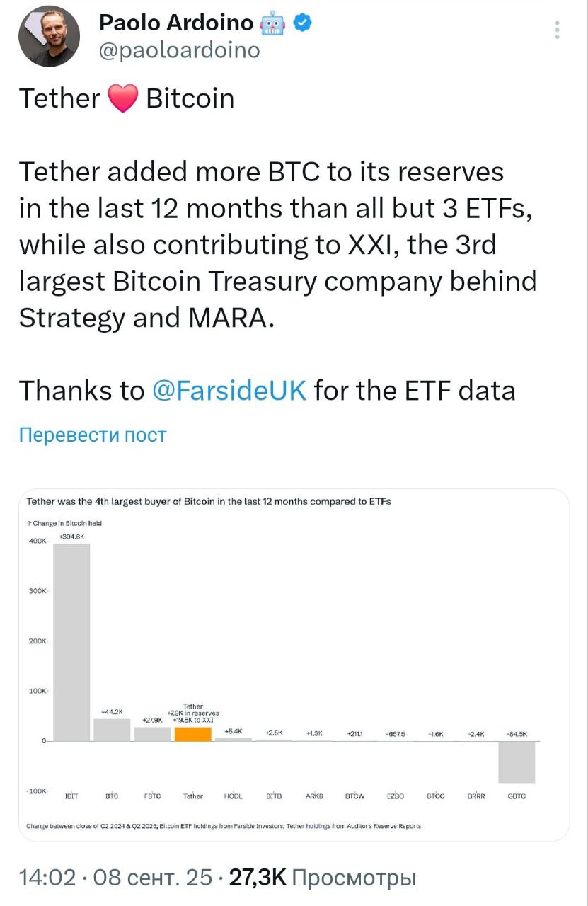Click the blue verified checkmark badge
This screenshot has width=588, height=906.
pos(303,23)
